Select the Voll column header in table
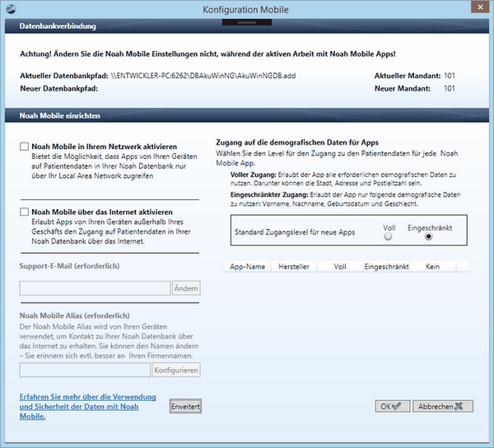This screenshot has height=448, width=494. pyautogui.click(x=340, y=267)
